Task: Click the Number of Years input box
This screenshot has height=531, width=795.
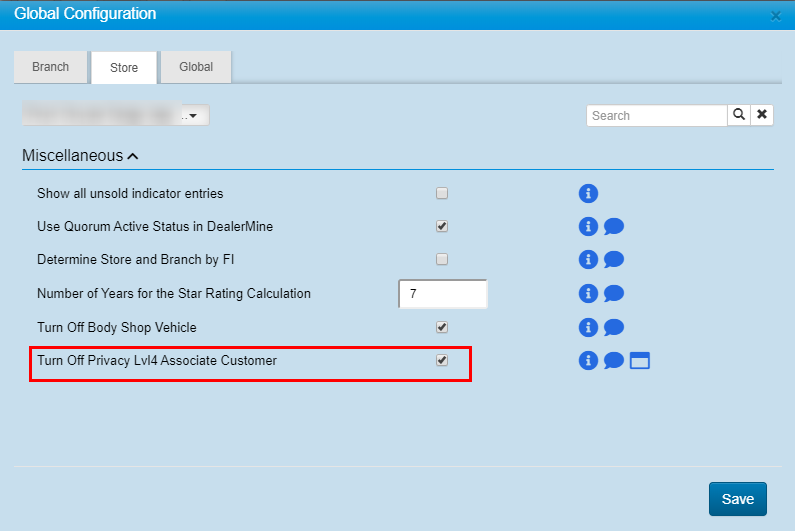Action: pos(442,294)
